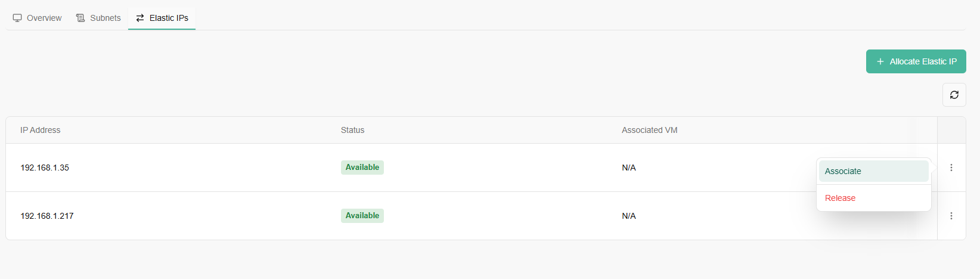Click the Associated VM column header

click(649, 130)
